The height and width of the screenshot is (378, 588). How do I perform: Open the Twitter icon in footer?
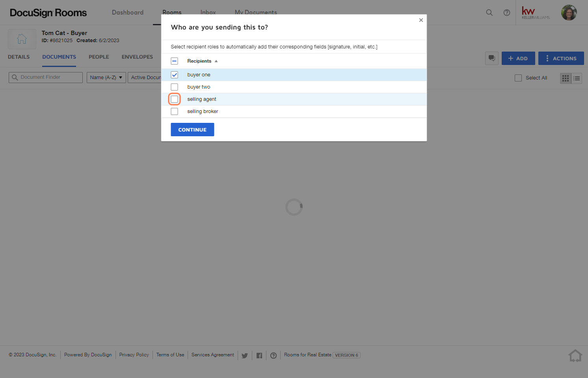click(x=245, y=356)
